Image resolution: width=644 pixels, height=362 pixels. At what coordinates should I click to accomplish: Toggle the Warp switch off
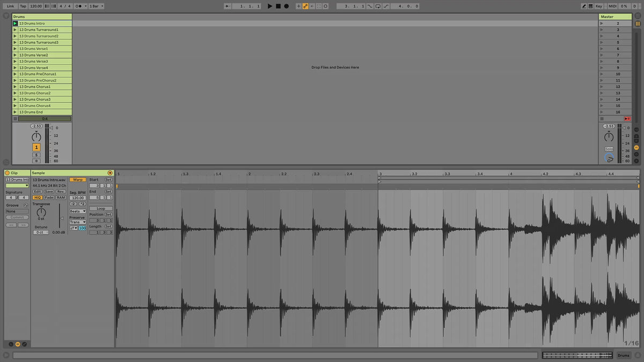78,180
